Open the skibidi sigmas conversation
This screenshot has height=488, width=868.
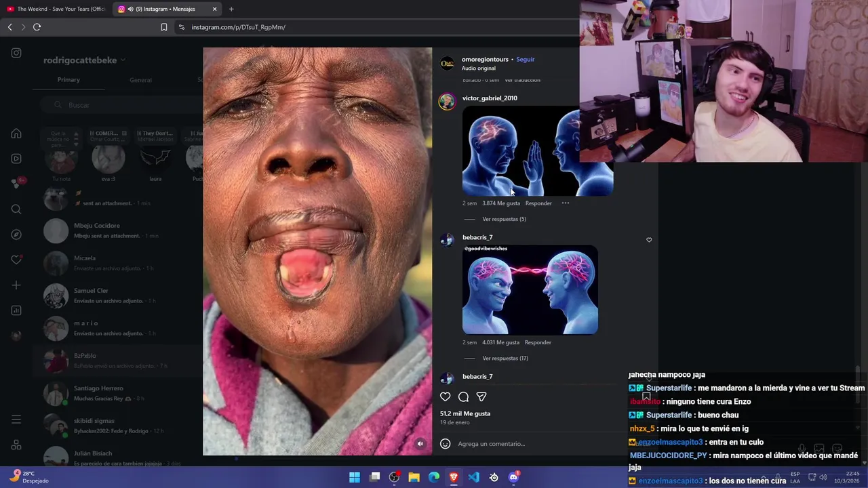(119, 426)
